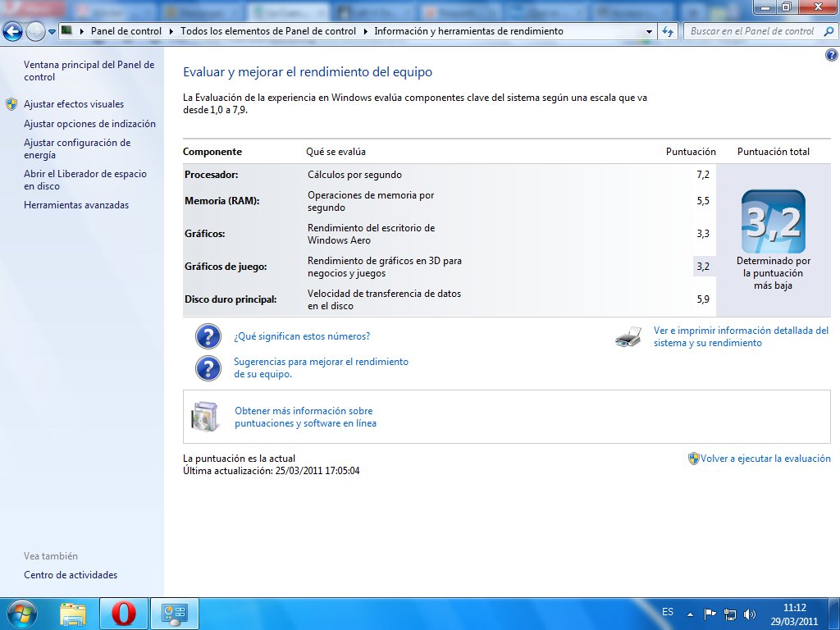Open Help with the blue question icon
The image size is (840, 630).
point(832,55)
